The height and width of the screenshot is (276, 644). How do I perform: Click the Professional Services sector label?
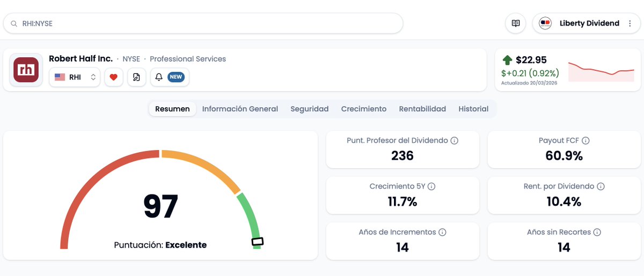188,59
